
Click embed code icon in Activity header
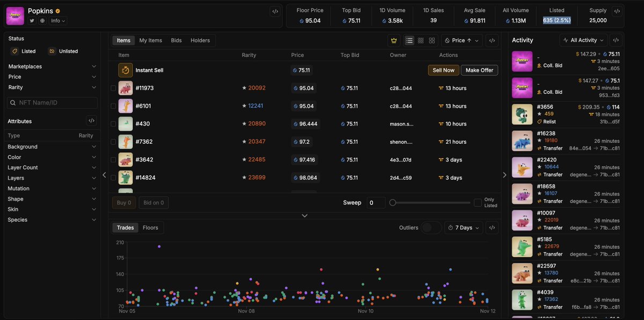[x=616, y=40]
